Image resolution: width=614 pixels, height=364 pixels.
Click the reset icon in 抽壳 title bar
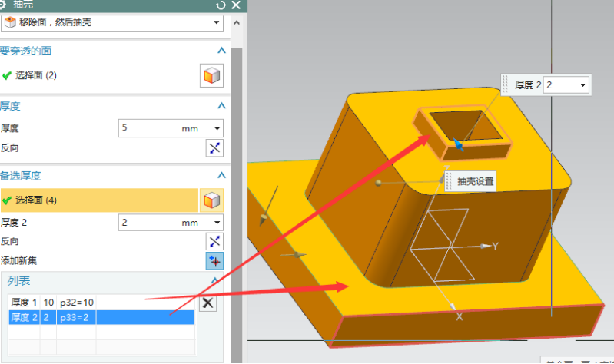coord(221,5)
